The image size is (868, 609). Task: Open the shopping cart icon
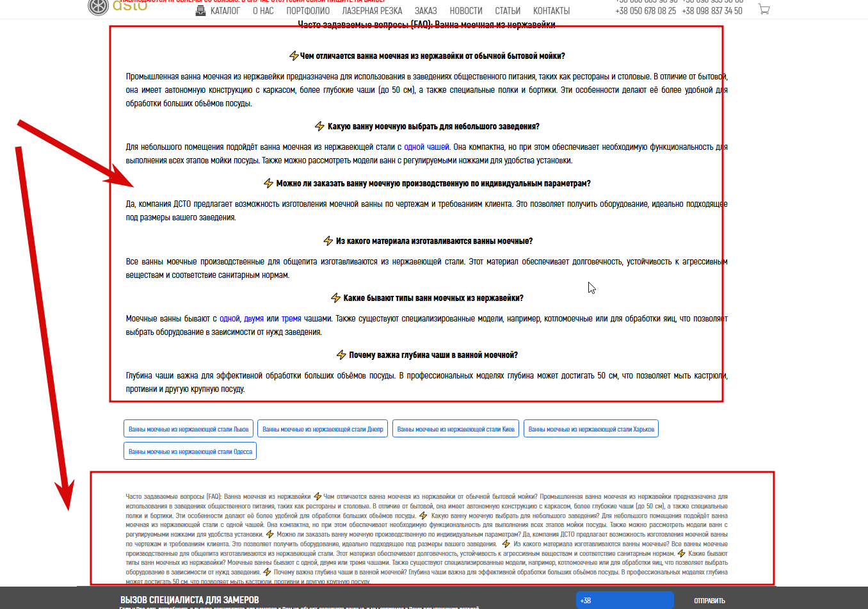coord(764,9)
